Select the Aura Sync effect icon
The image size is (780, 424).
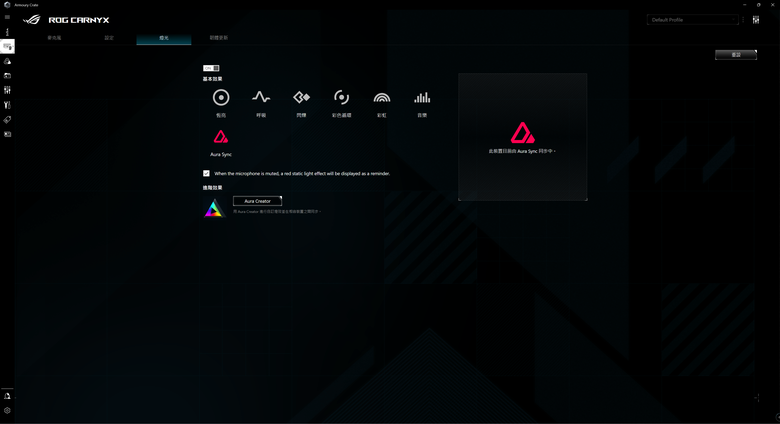(221, 136)
